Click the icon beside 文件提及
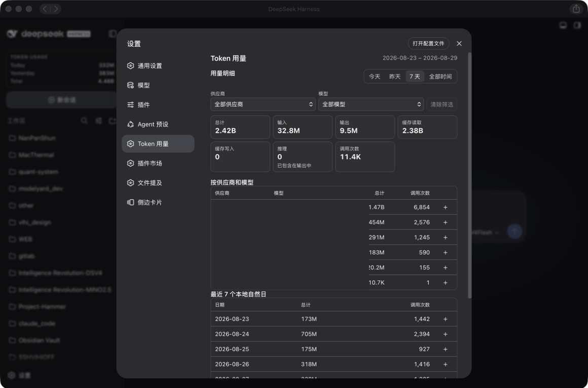588x388 pixels. (130, 182)
